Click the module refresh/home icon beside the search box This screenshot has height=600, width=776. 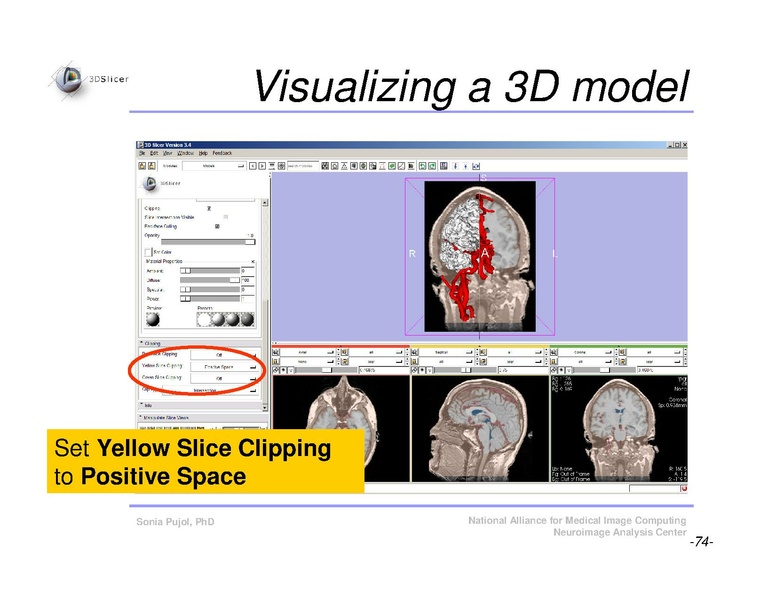pyautogui.click(x=281, y=166)
